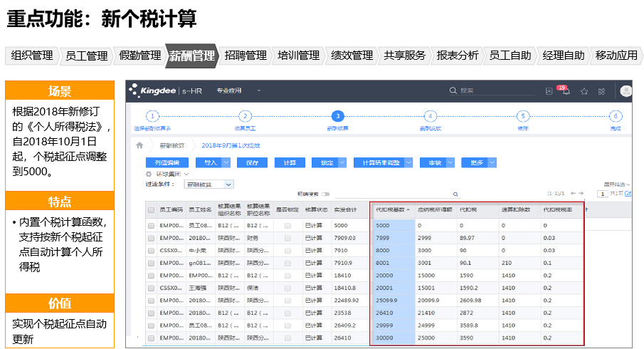Click the home icon in breadcrumb
644x349 pixels.
[139, 145]
